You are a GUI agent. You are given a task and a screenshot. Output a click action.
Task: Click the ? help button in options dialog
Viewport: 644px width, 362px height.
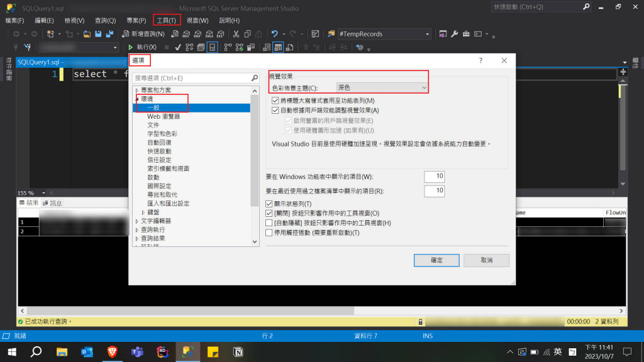[480, 60]
